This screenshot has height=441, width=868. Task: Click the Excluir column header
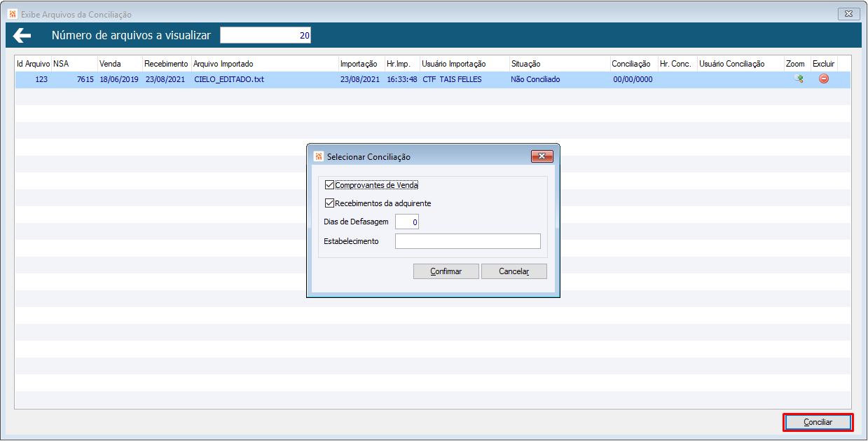point(824,64)
